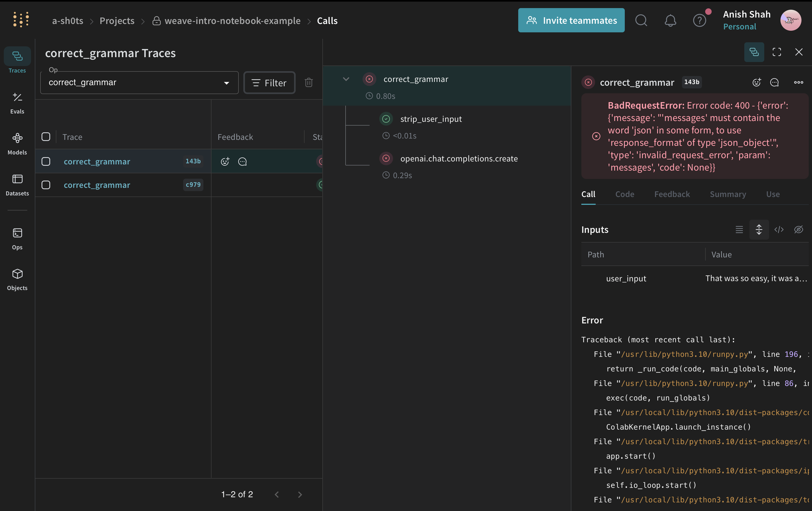Viewport: 812px width, 511px height.
Task: Open the three-dot more options menu
Action: (x=798, y=82)
